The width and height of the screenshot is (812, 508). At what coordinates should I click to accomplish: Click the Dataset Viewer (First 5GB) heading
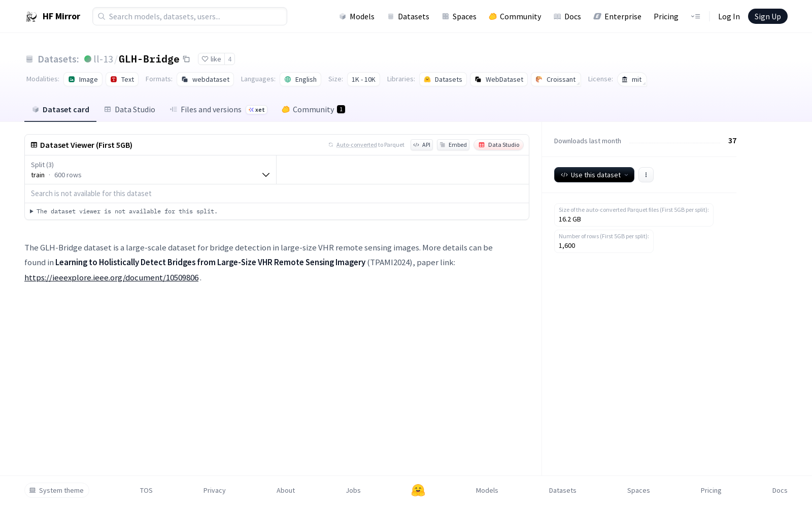pyautogui.click(x=86, y=145)
